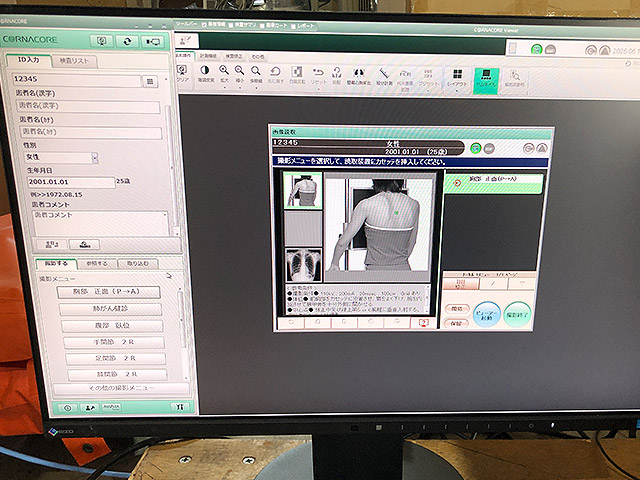Select the 胸部 正面(P→A) row in dialog list
640x480 pixels.
click(x=494, y=183)
